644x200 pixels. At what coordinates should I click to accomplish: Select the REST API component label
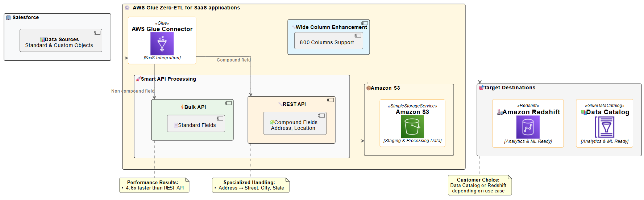pos(294,104)
